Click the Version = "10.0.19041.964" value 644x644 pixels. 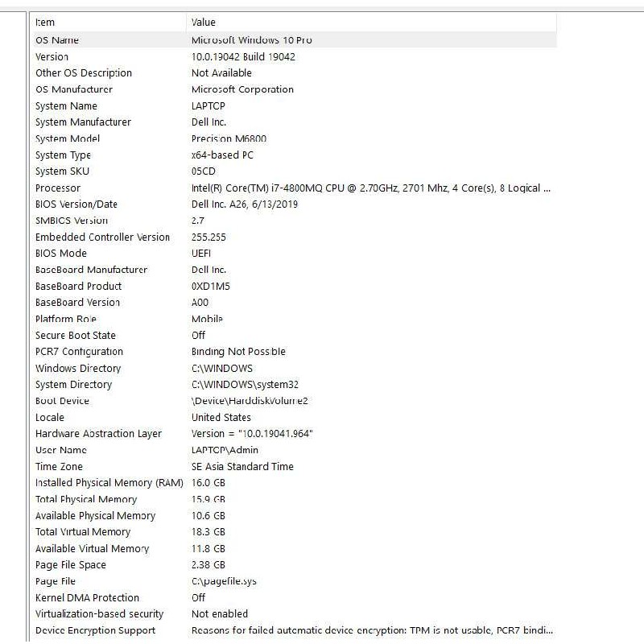(x=252, y=434)
